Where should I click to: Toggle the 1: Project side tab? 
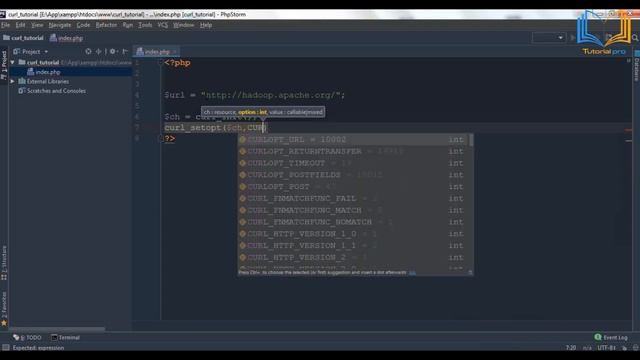4,65
